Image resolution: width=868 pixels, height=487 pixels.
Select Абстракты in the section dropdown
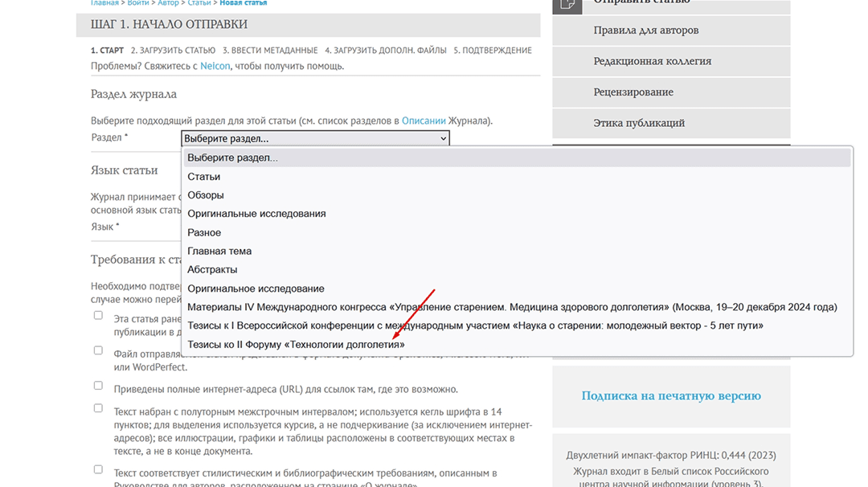pyautogui.click(x=212, y=269)
